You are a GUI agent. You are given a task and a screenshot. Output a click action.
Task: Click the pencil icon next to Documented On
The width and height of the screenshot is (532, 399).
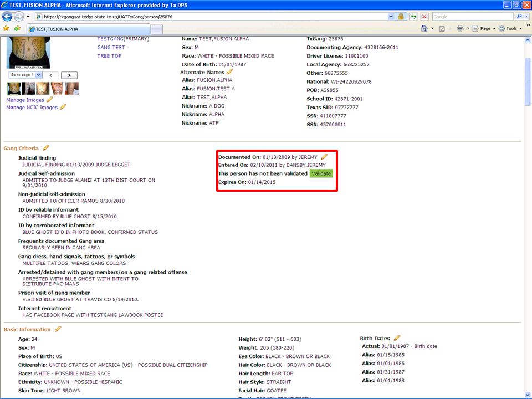[324, 156]
